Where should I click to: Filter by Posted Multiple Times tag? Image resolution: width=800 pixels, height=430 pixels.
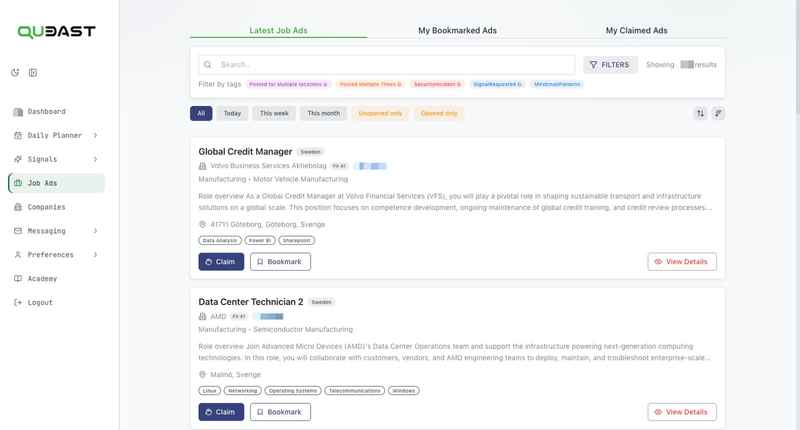(370, 84)
